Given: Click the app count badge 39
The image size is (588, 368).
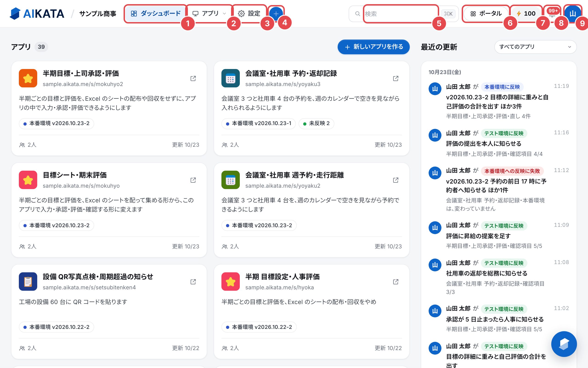Looking at the screenshot, I should (x=41, y=47).
